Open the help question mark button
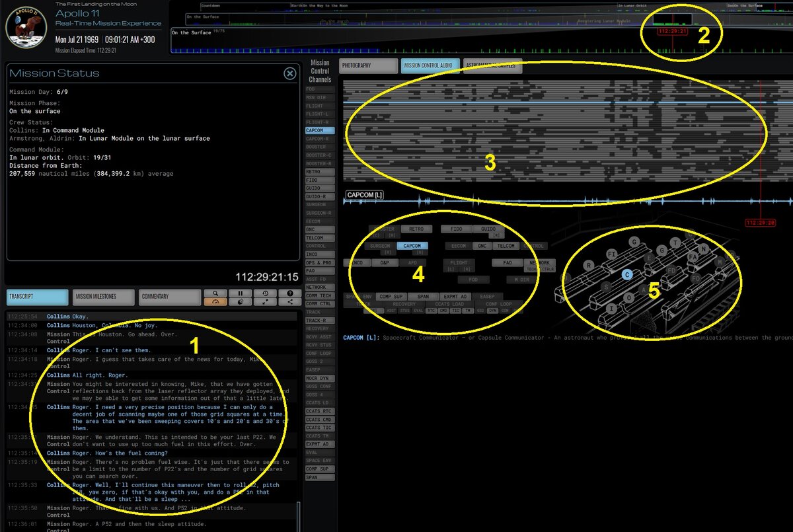This screenshot has height=532, width=793. point(290,293)
